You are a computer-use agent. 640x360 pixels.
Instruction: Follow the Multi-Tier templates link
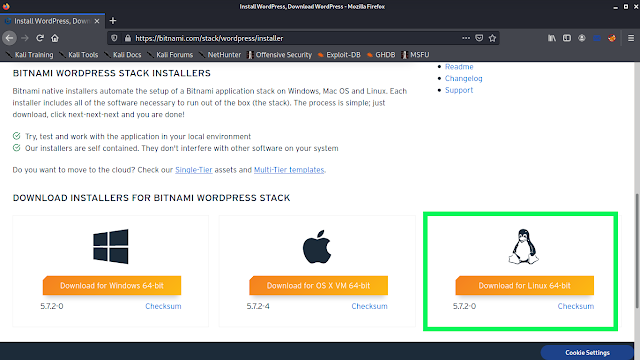point(289,170)
